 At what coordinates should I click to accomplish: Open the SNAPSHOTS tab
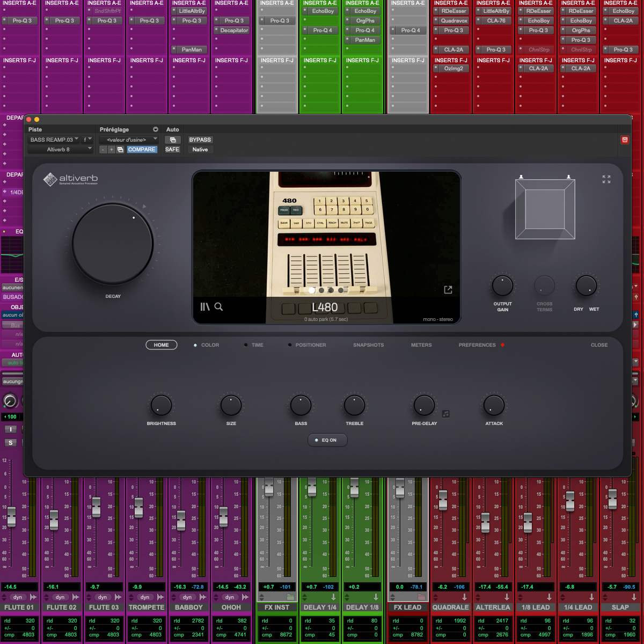click(x=369, y=345)
